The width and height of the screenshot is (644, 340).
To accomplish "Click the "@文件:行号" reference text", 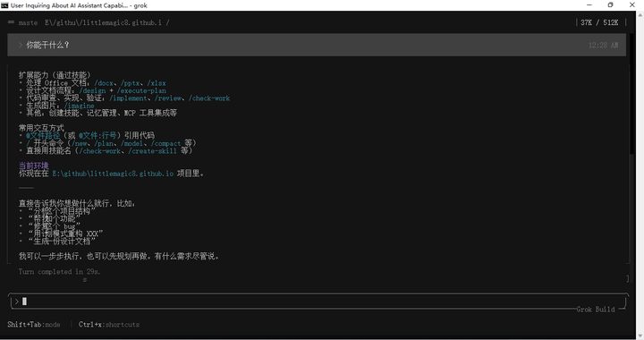I will point(97,135).
